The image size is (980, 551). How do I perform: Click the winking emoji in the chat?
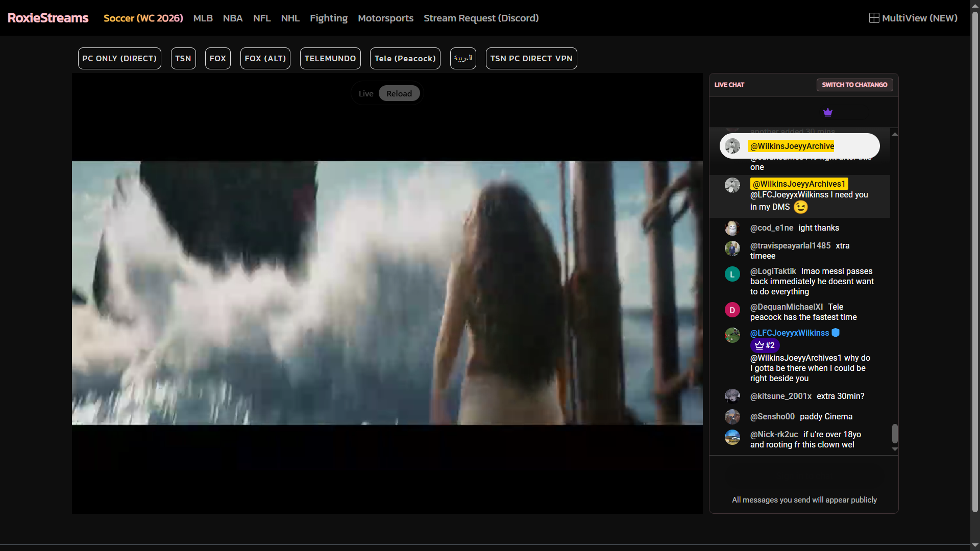pos(800,207)
